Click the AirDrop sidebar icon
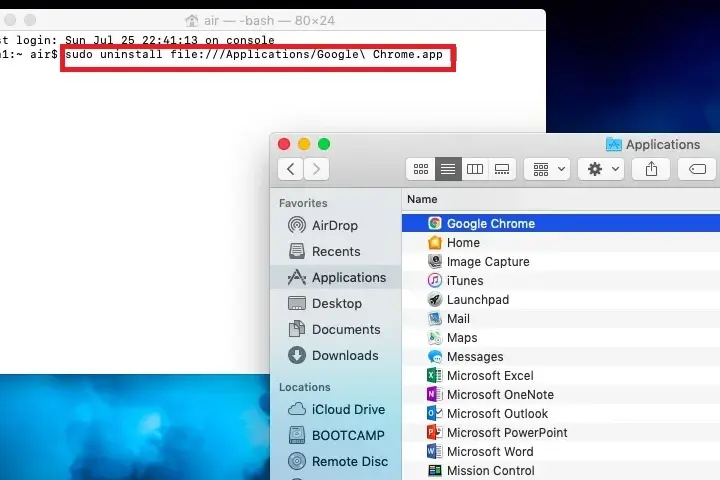 [x=297, y=225]
